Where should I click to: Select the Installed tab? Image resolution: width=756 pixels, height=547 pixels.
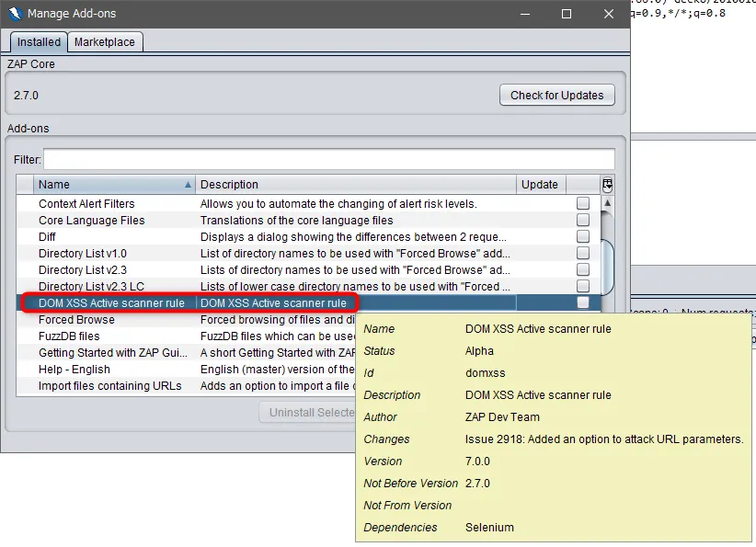(39, 42)
